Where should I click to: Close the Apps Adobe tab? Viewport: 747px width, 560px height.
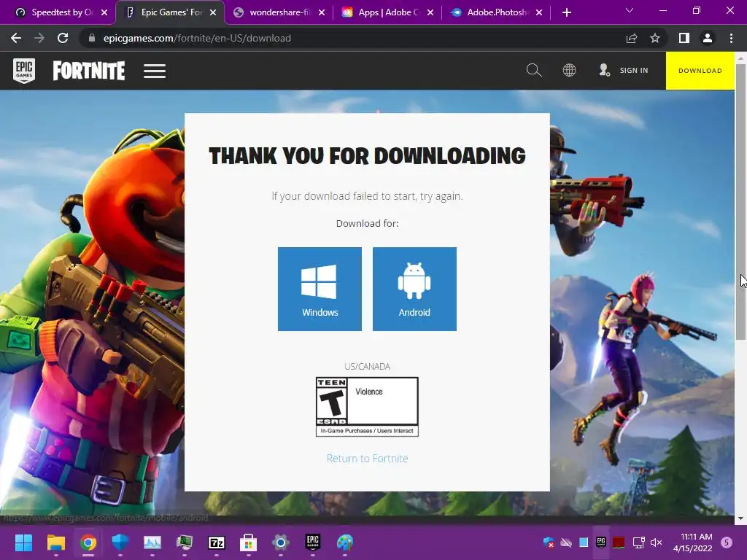coord(430,12)
